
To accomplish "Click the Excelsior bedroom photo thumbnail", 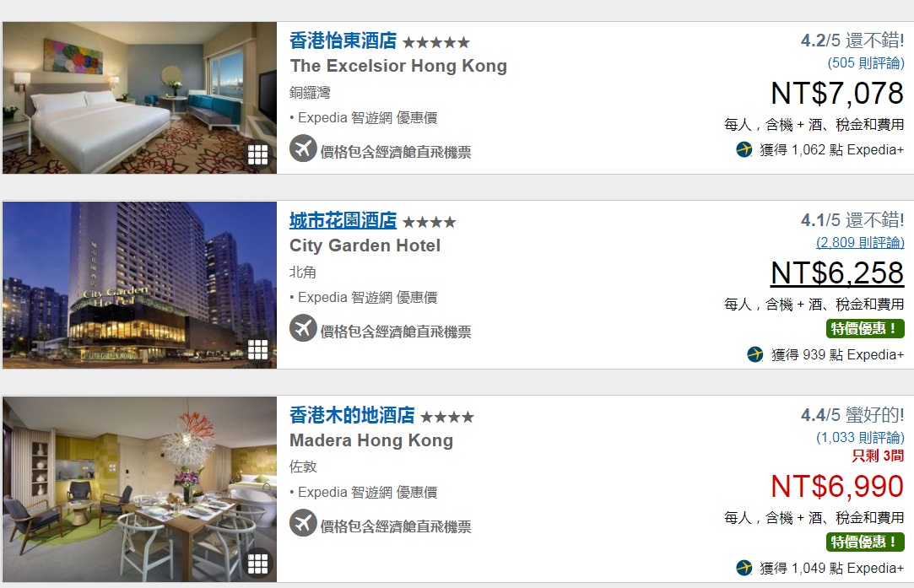I will [x=139, y=98].
